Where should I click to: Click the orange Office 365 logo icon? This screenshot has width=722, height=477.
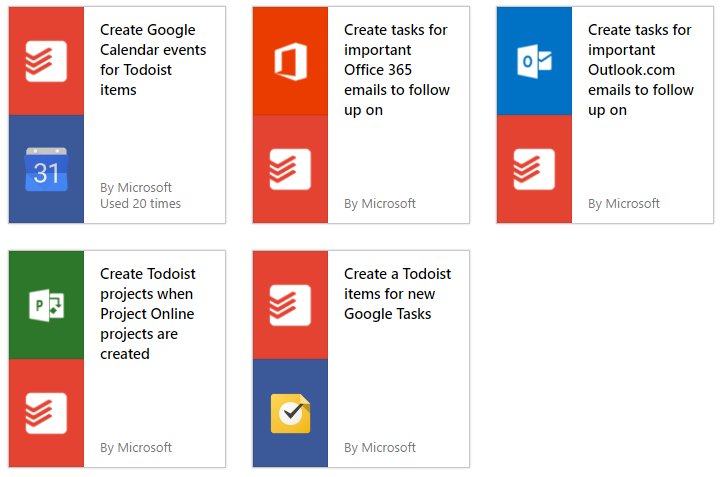coord(290,61)
